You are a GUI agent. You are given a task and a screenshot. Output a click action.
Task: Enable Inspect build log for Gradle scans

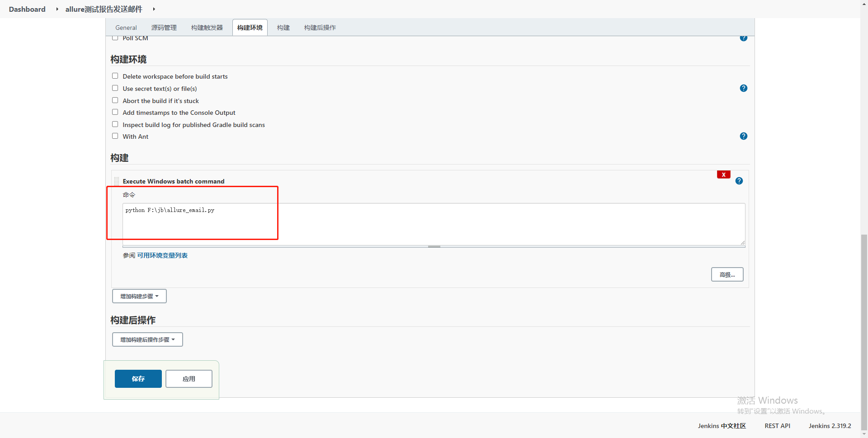coord(115,124)
